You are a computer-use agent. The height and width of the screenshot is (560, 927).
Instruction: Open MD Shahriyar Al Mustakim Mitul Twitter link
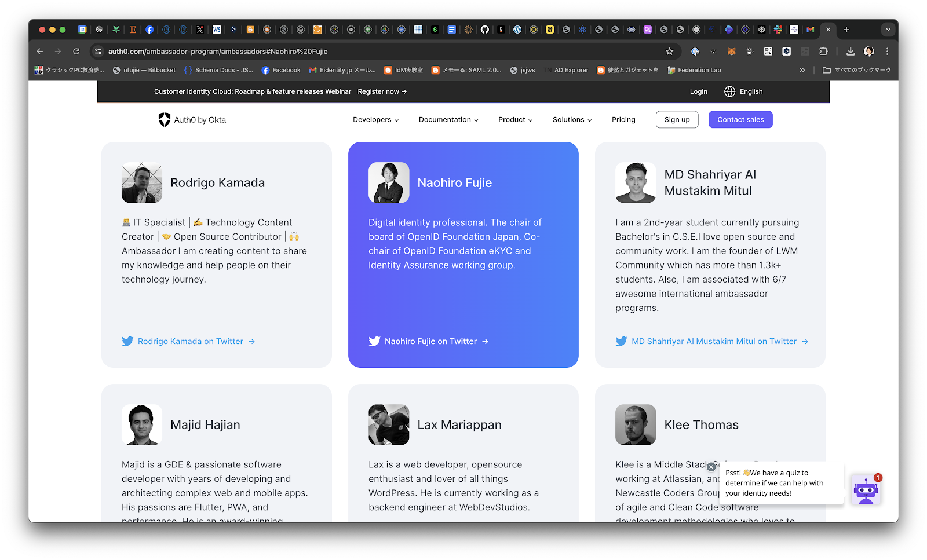click(712, 342)
